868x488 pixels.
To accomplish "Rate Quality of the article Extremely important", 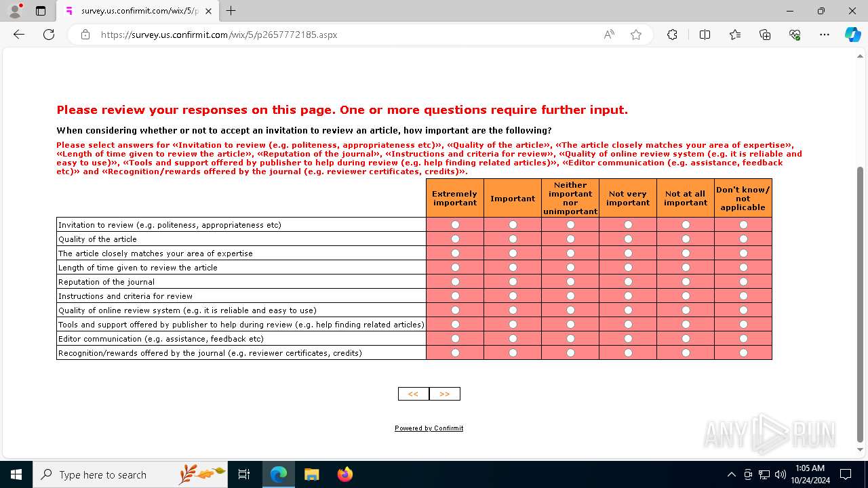I will (455, 239).
